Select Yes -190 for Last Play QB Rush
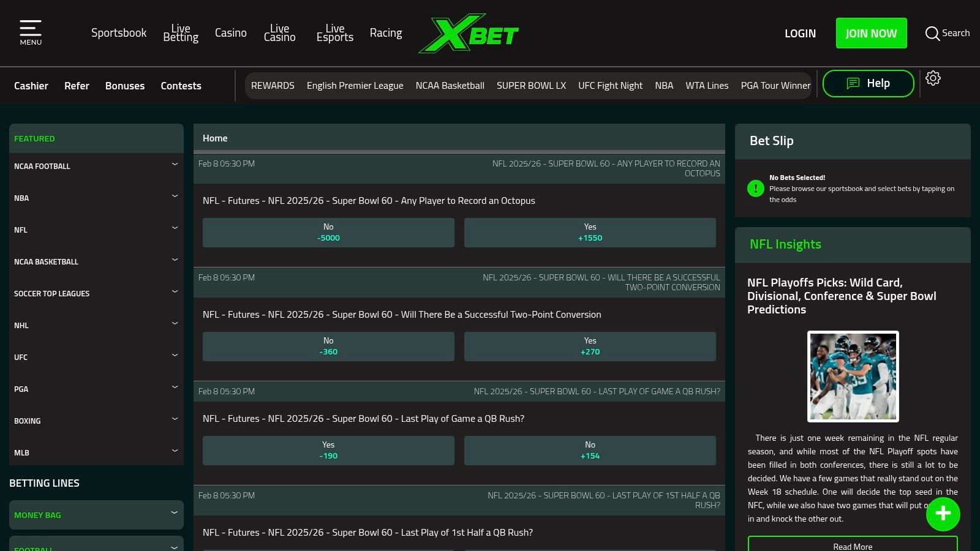Image resolution: width=980 pixels, height=551 pixels. coord(328,450)
